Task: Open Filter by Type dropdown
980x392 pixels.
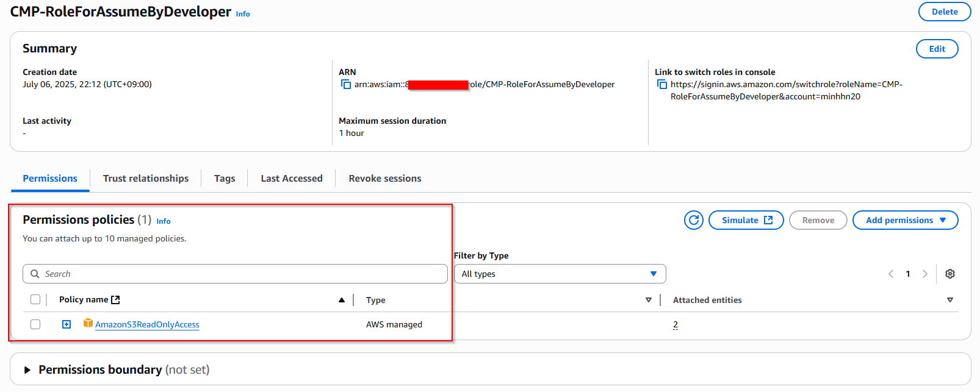Action: tap(560, 274)
